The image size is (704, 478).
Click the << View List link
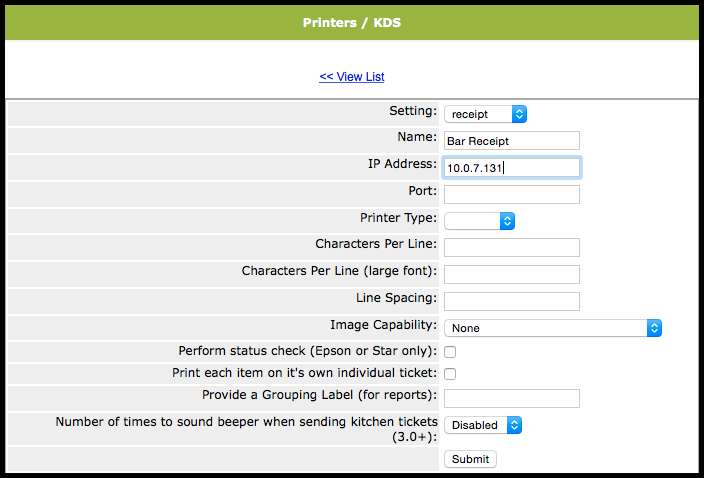[351, 77]
